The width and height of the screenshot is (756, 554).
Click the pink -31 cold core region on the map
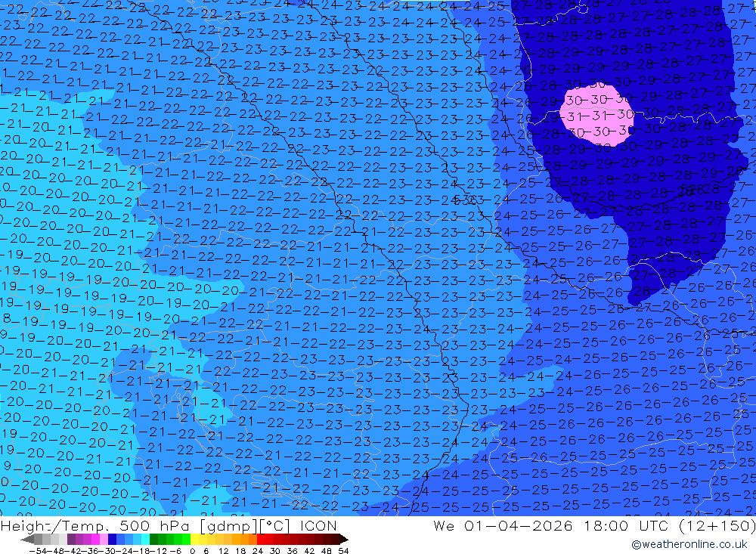coord(597,116)
